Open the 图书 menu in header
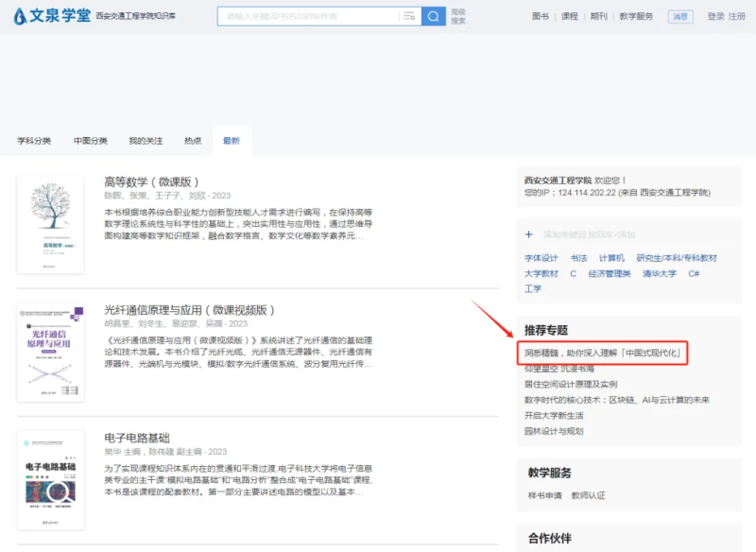756x552 pixels. [540, 16]
